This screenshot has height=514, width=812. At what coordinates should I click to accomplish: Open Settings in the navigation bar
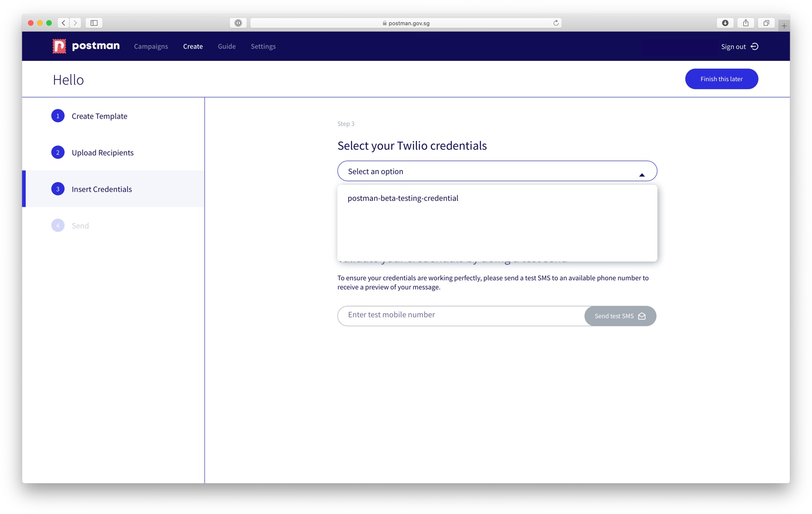click(x=263, y=46)
